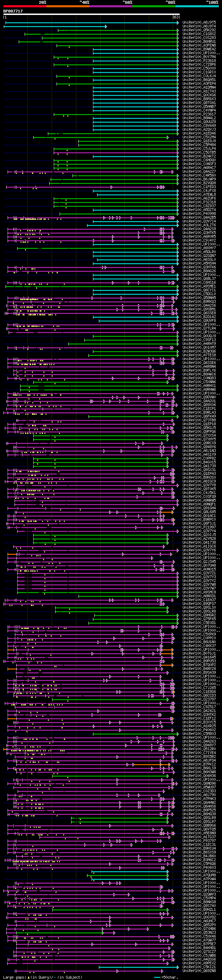Select the UniRef100_B8AG26 label

pyautogui.click(x=199, y=271)
